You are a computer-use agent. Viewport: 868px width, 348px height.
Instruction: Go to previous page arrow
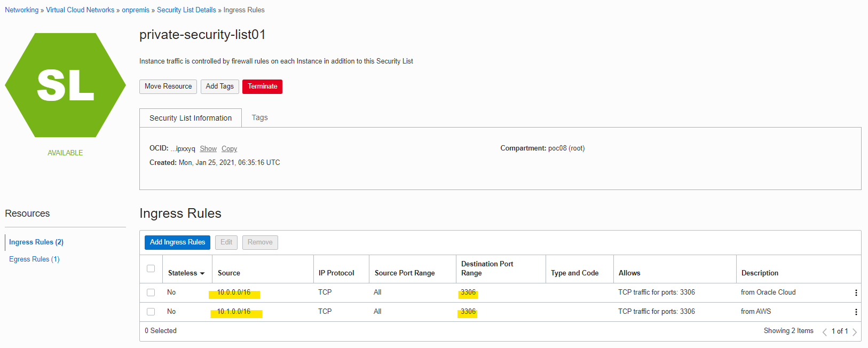(825, 331)
